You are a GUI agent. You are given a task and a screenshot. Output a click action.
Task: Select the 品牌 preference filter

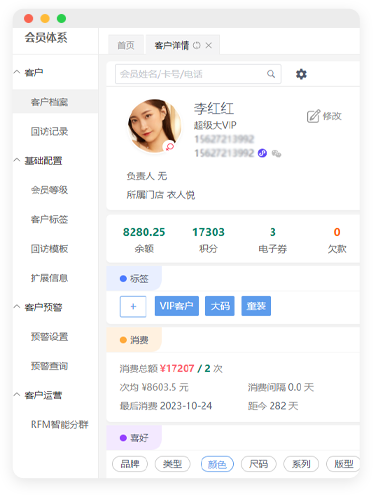(x=130, y=464)
